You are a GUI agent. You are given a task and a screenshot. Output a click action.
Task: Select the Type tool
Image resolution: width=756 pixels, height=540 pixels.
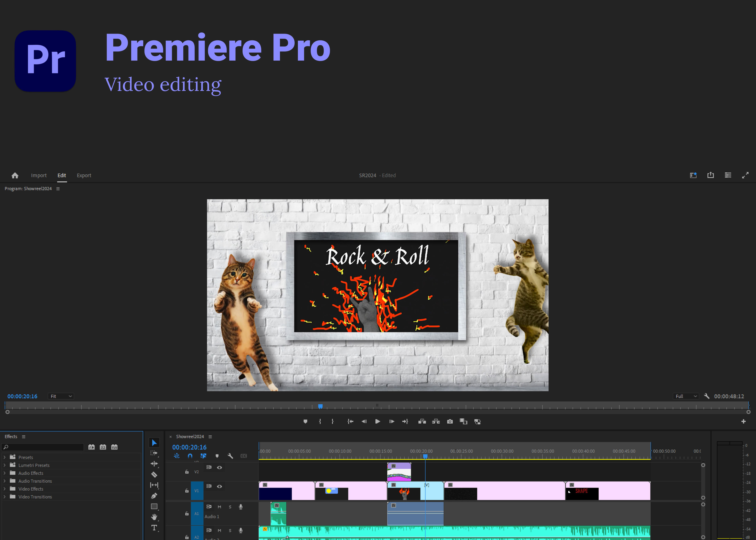coord(154,528)
